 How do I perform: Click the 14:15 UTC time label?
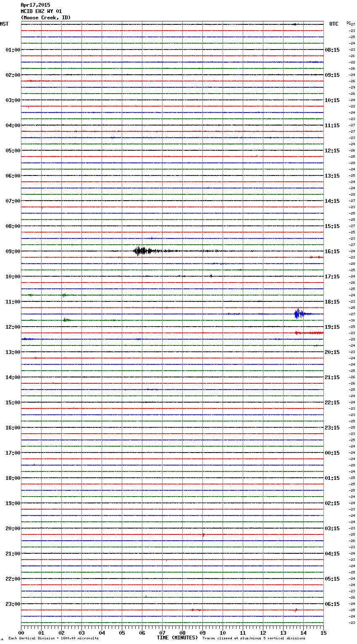pyautogui.click(x=332, y=201)
